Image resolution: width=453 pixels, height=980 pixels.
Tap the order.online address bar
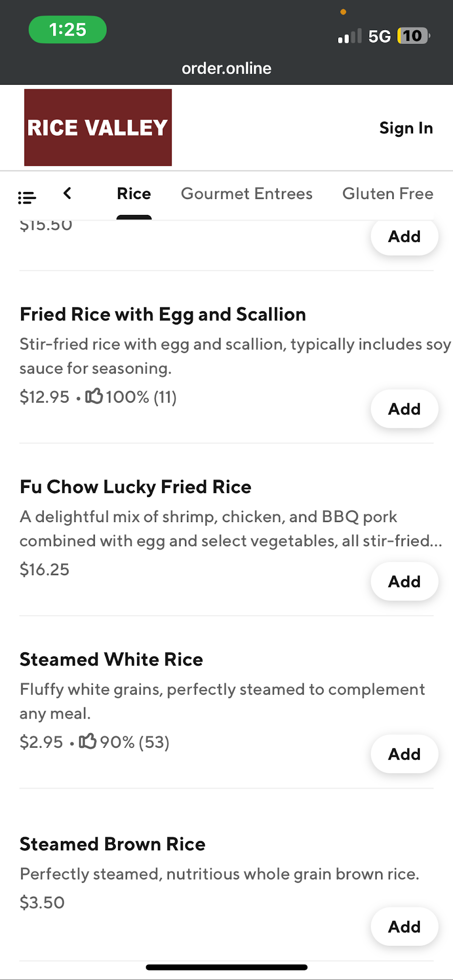tap(226, 68)
